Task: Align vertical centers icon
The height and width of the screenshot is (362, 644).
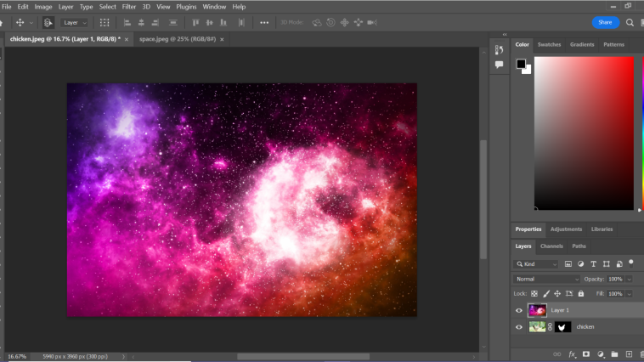Action: 210,23
